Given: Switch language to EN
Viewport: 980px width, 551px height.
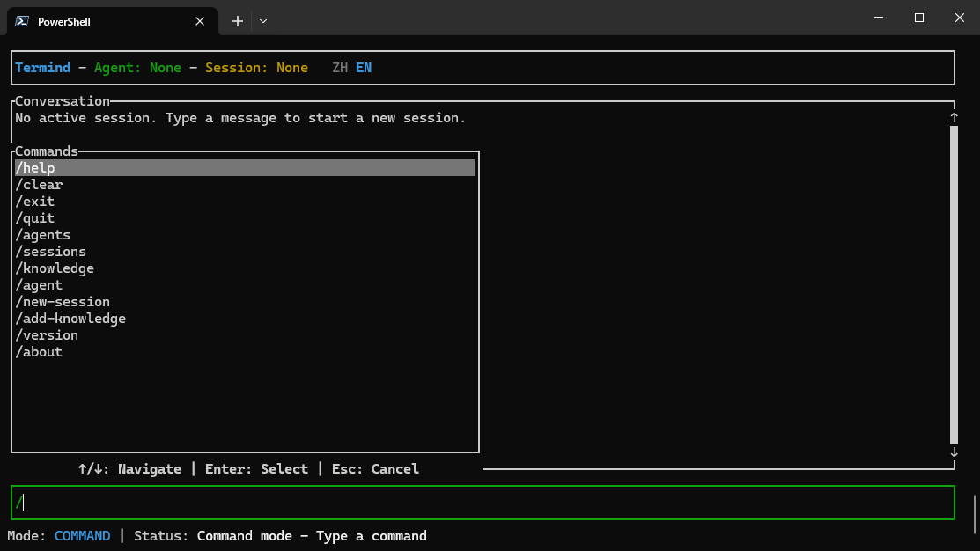Looking at the screenshot, I should [364, 68].
